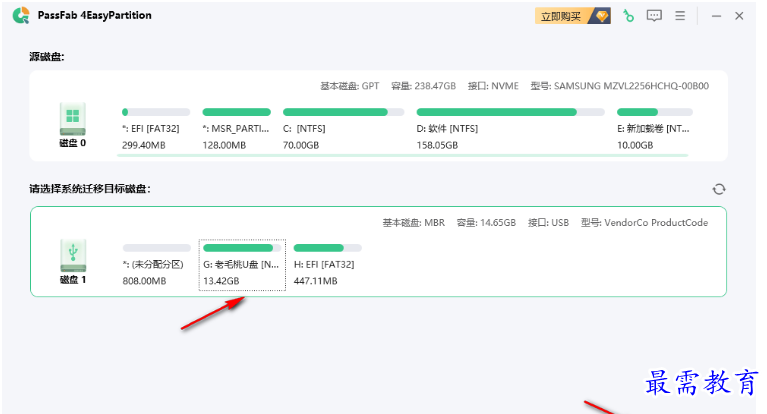Close the PassFab window
Viewport: 767px width, 414px height.
point(739,16)
